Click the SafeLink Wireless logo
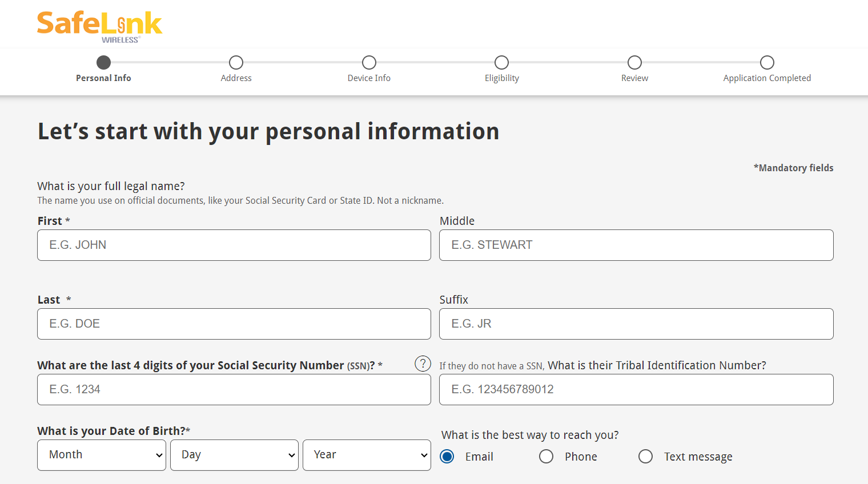Image resolution: width=868 pixels, height=484 pixels. (x=100, y=26)
